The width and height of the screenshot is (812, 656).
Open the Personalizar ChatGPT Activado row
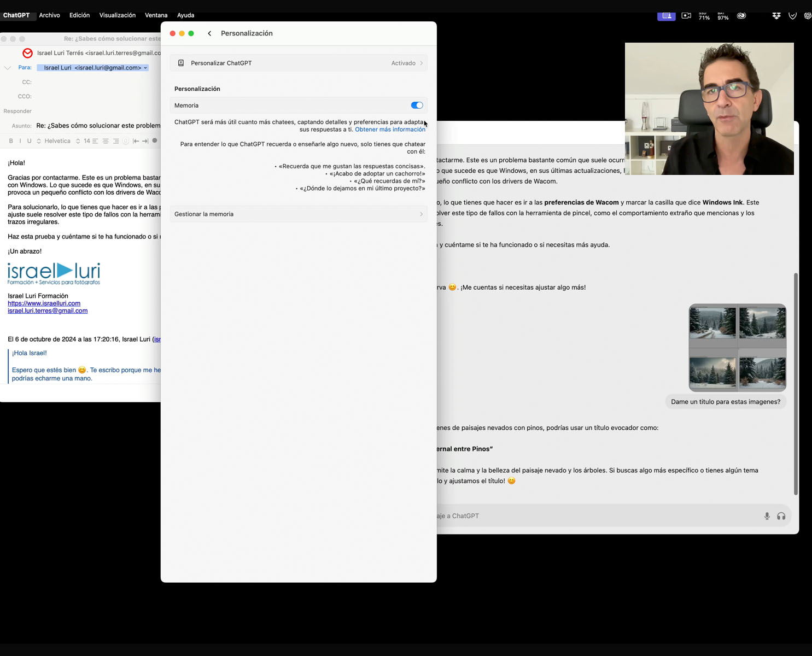pyautogui.click(x=299, y=63)
